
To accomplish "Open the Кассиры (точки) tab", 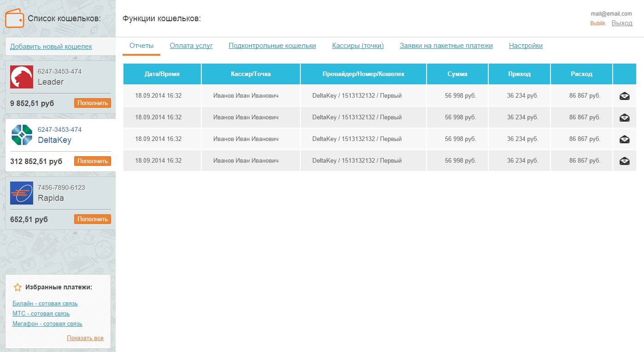I will (358, 46).
